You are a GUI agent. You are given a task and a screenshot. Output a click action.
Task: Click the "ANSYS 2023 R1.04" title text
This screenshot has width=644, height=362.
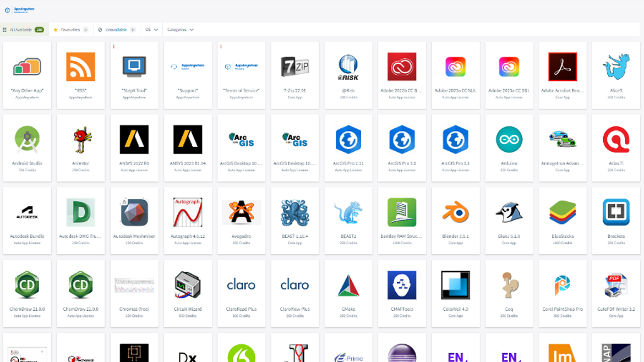pyautogui.click(x=188, y=163)
